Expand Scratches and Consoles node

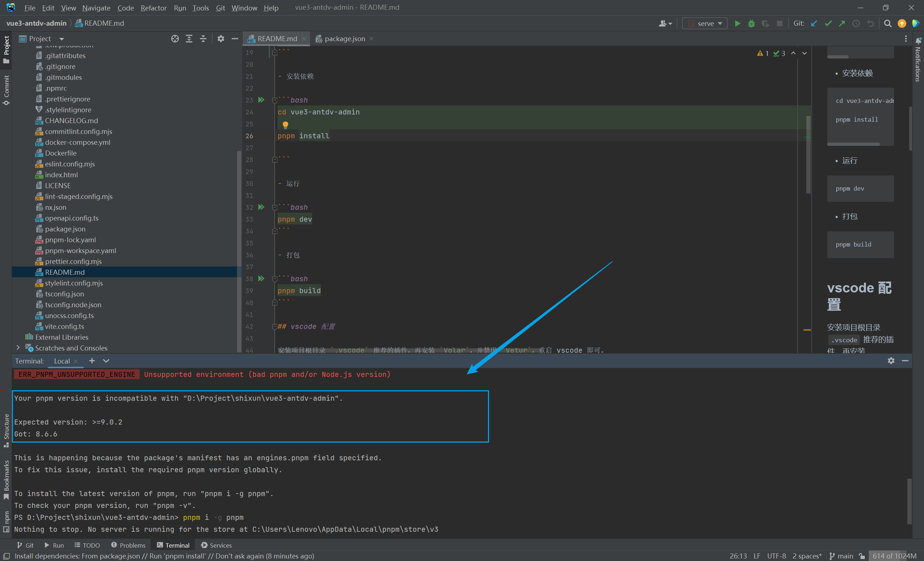[x=18, y=348]
